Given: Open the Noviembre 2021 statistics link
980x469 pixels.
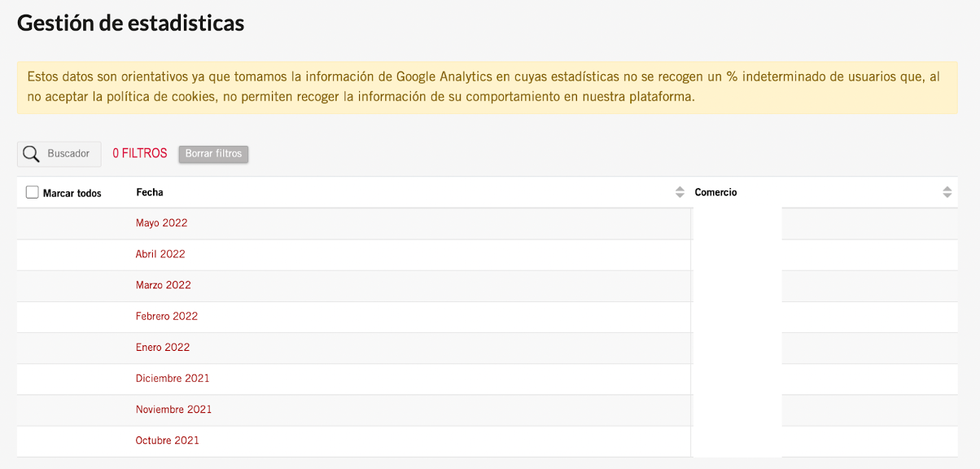Looking at the screenshot, I should click(x=173, y=410).
